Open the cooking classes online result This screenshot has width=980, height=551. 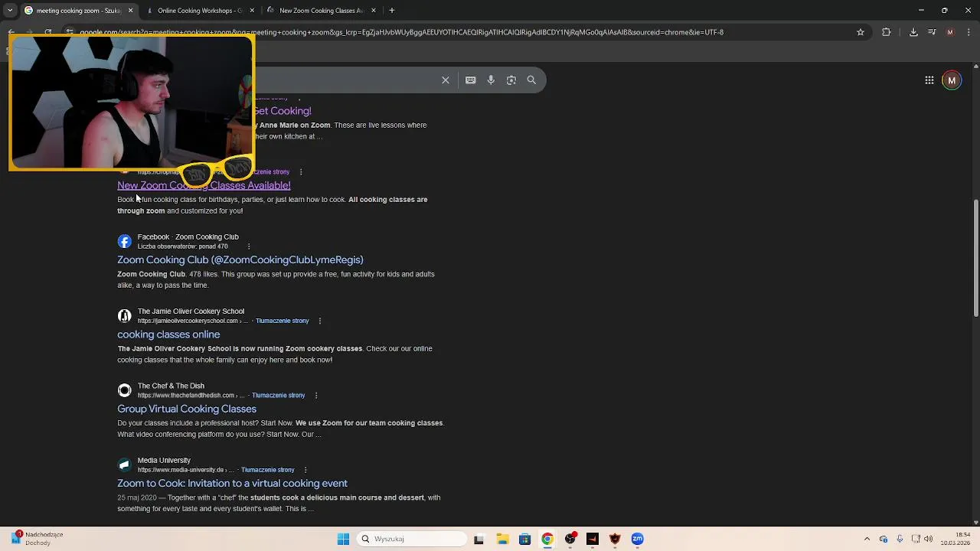pyautogui.click(x=168, y=334)
